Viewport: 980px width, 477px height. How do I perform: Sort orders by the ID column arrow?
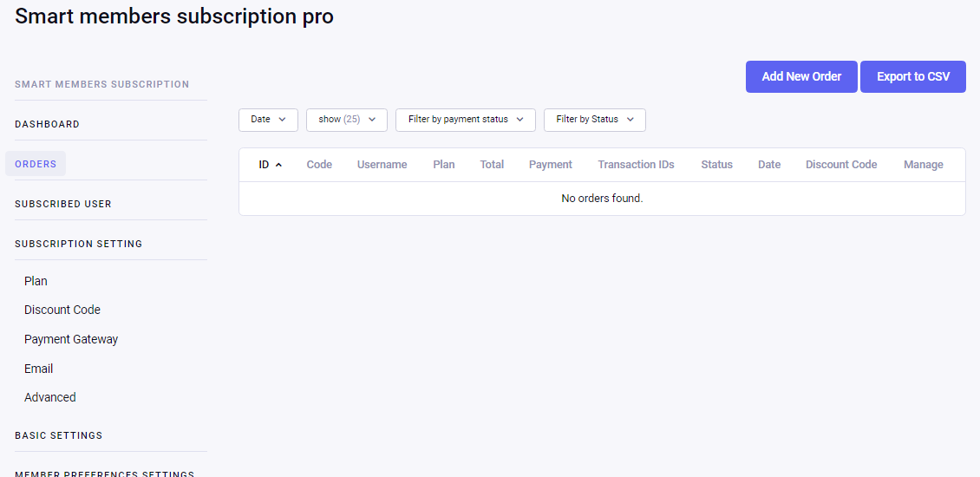point(278,165)
